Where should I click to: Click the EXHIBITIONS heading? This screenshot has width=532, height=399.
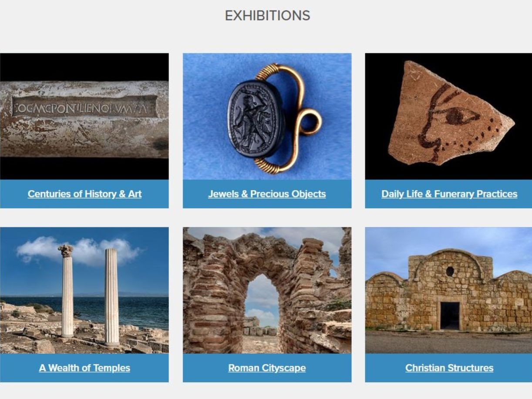tap(267, 16)
